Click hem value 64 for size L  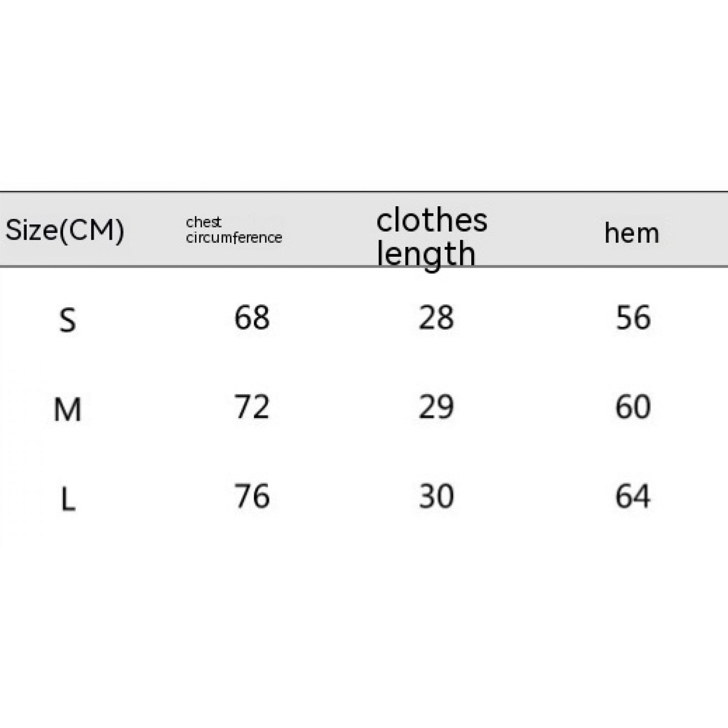633,496
